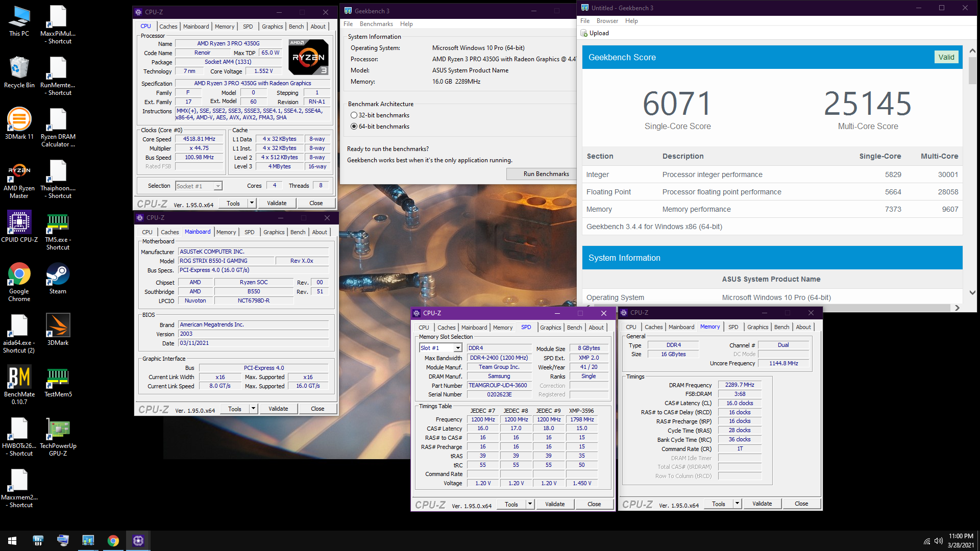Launch 3DMark desktop shortcut
Image resolution: width=980 pixels, height=551 pixels.
coord(58,330)
